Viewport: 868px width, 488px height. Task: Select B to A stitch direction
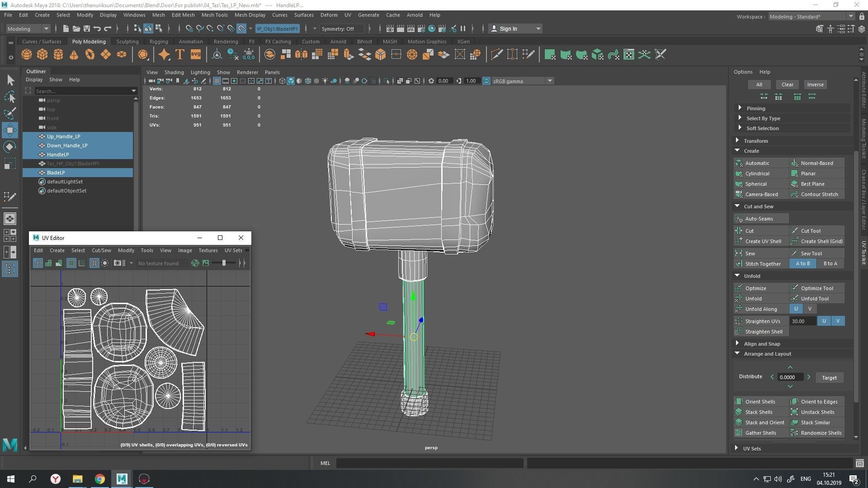830,264
